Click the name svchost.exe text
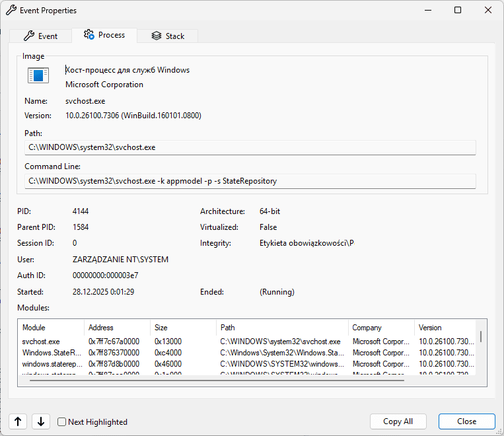This screenshot has width=504, height=436. coord(85,101)
